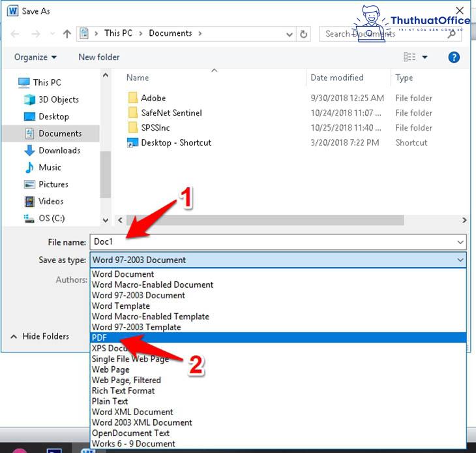
Task: Expand the File name dropdown arrow
Action: point(460,242)
